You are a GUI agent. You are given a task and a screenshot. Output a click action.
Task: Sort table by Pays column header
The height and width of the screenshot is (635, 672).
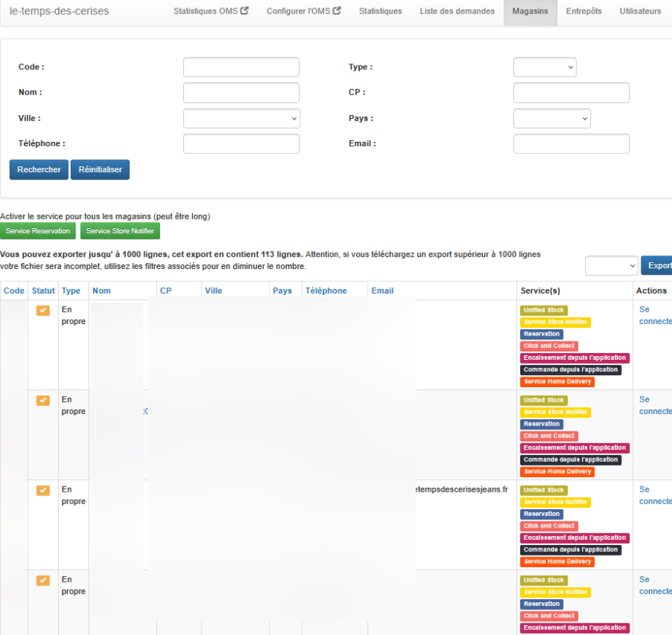(x=282, y=290)
